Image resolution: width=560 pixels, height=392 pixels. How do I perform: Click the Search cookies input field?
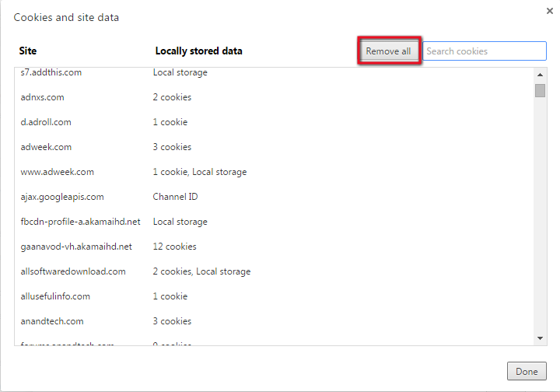(485, 51)
